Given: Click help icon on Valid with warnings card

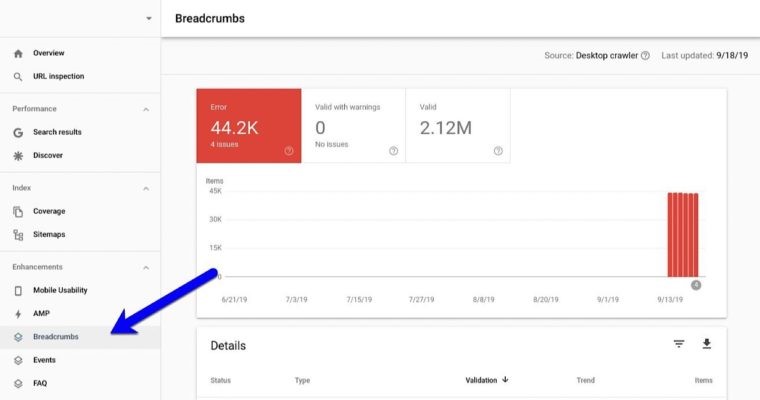Looking at the screenshot, I should [393, 151].
